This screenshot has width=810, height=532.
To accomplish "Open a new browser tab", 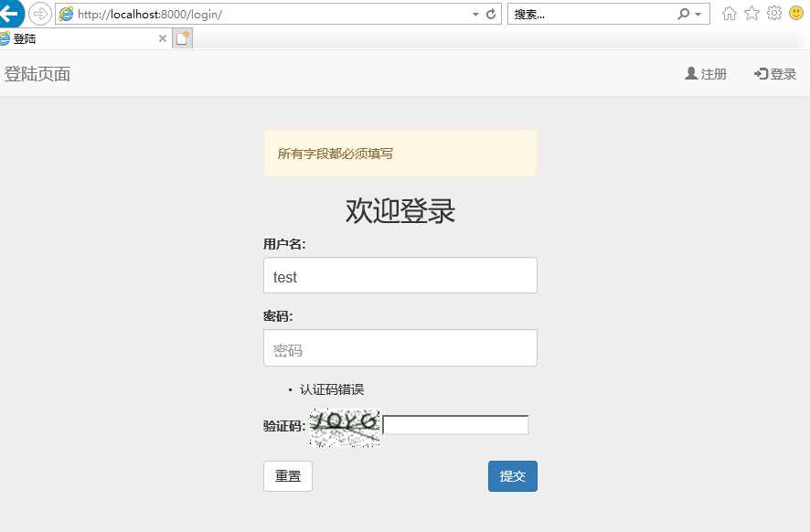I will point(180,37).
